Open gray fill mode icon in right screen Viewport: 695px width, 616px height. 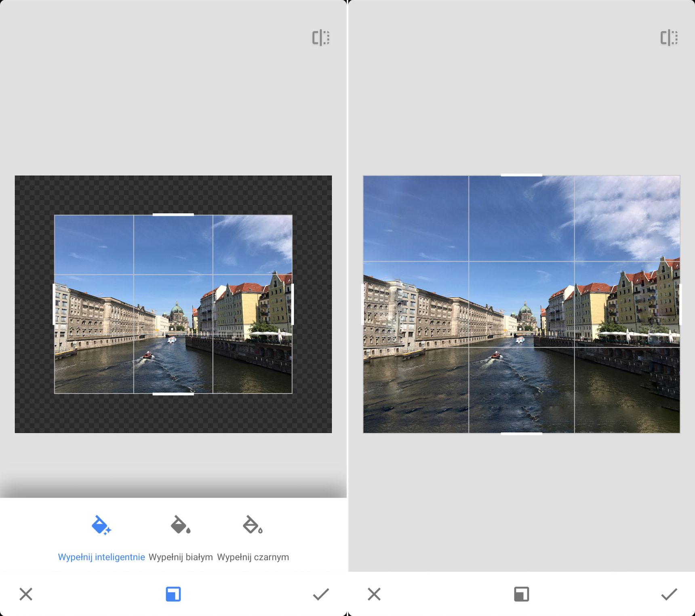(521, 594)
